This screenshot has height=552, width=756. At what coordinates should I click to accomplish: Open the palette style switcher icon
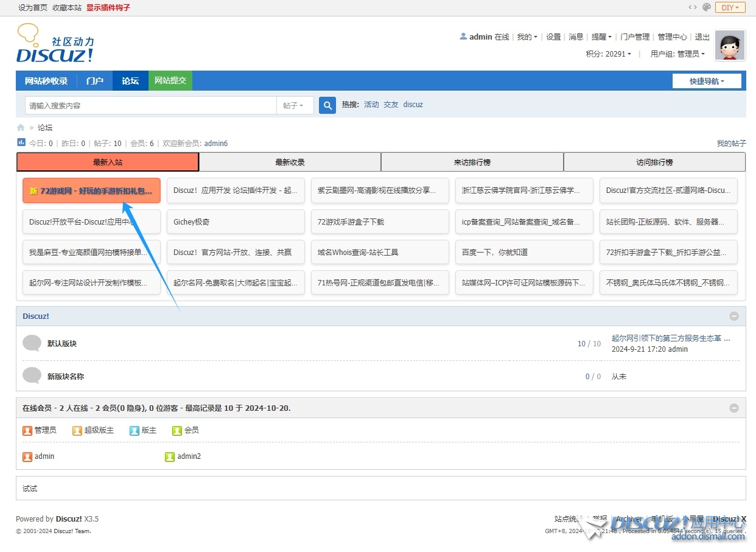(707, 7)
